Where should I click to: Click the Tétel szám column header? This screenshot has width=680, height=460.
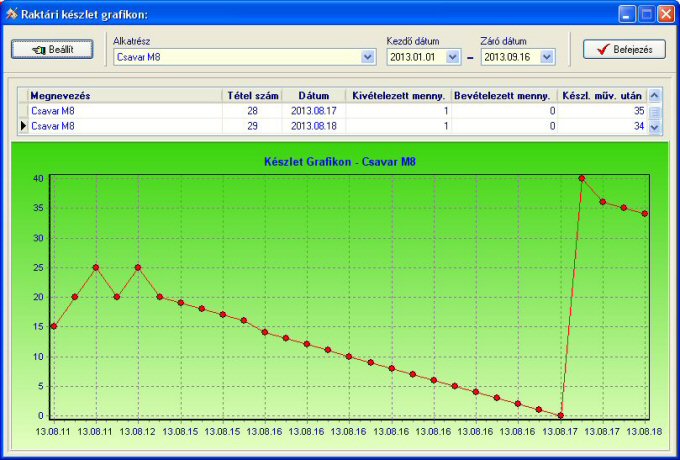click(252, 95)
